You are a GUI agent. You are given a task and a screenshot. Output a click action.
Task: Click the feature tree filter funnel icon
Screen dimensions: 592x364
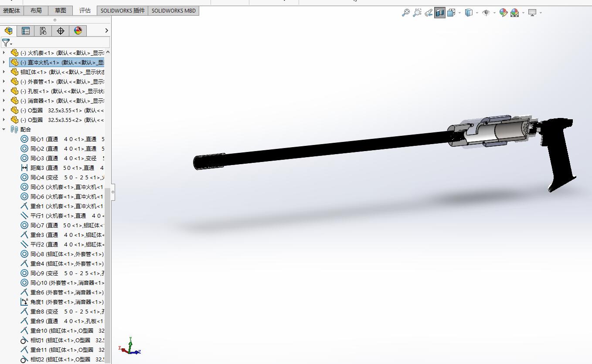pyautogui.click(x=6, y=43)
